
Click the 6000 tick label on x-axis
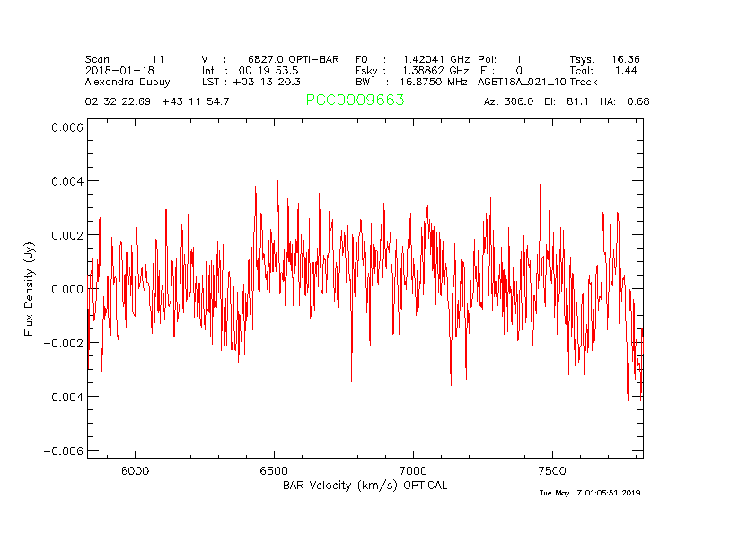tap(135, 471)
